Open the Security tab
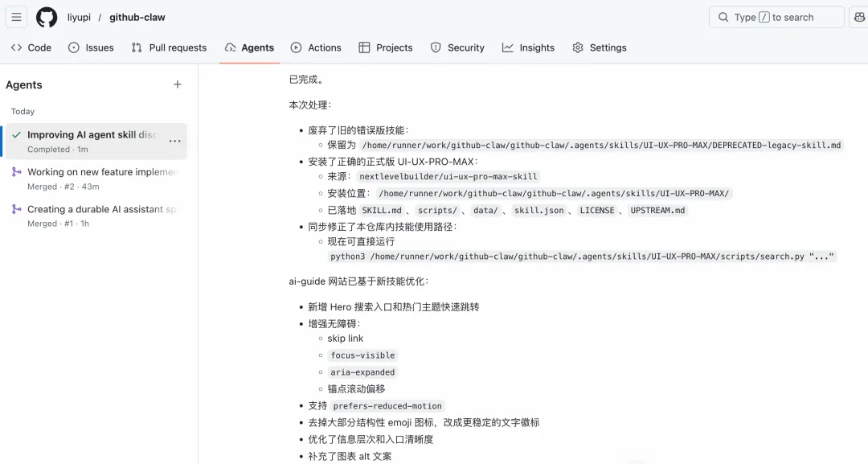The image size is (868, 464). pos(457,47)
